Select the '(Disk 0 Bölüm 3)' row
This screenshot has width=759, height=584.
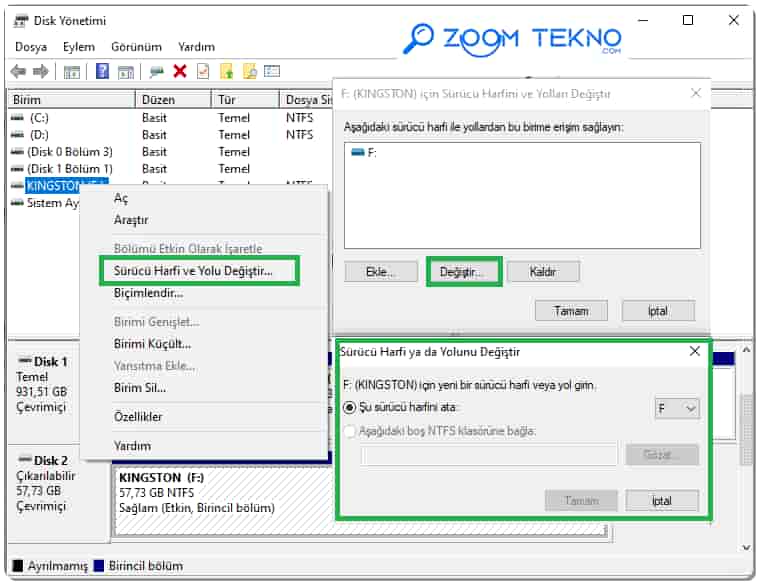point(169,152)
